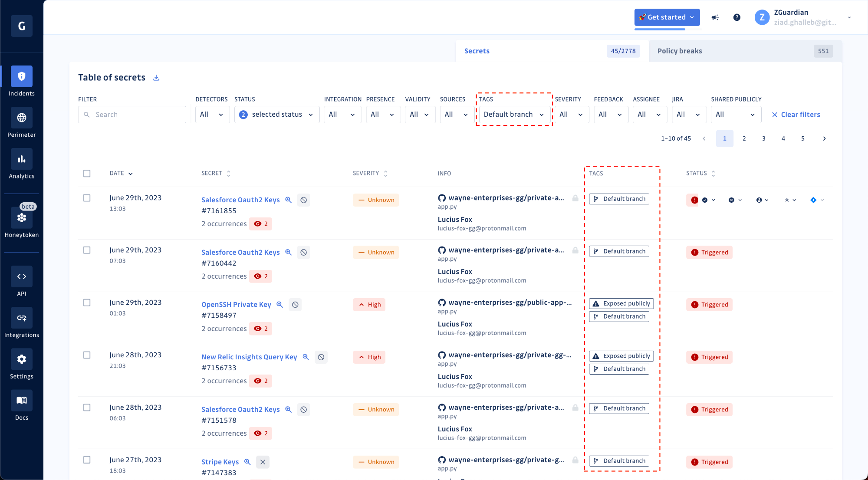The height and width of the screenshot is (480, 868).
Task: Check the row for secret #7161855
Action: click(x=87, y=198)
